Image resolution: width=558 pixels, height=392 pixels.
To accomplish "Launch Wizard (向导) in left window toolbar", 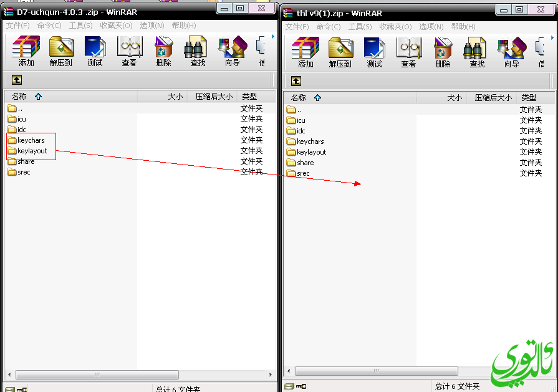I will [x=232, y=51].
